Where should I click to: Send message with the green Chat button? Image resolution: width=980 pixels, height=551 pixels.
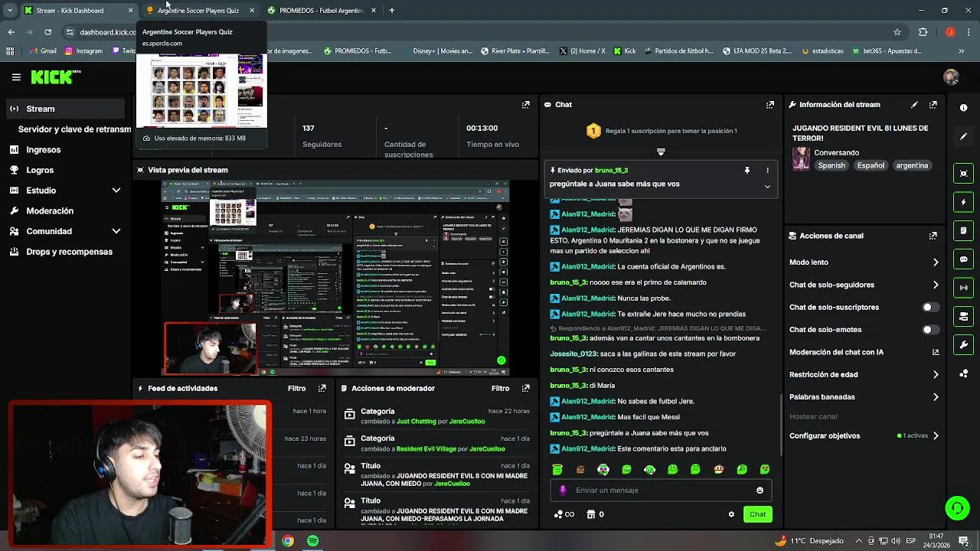point(757,514)
